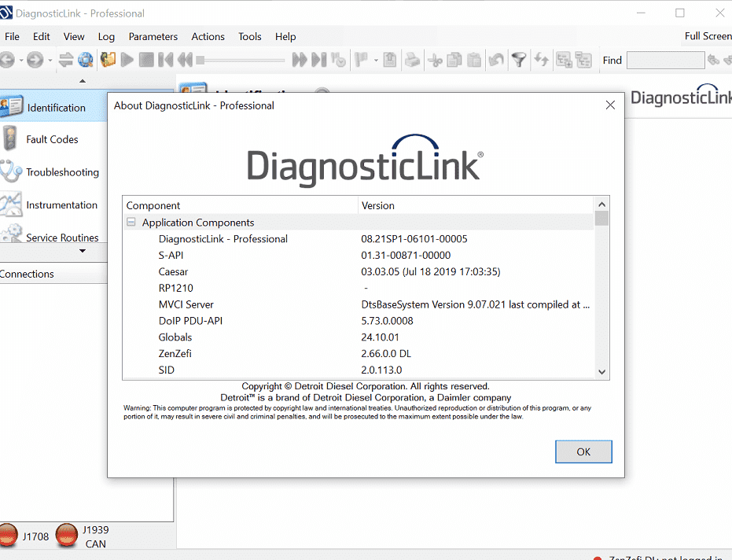732x560 pixels.
Task: Open the Forward button history dropdown arrow
Action: (x=50, y=61)
